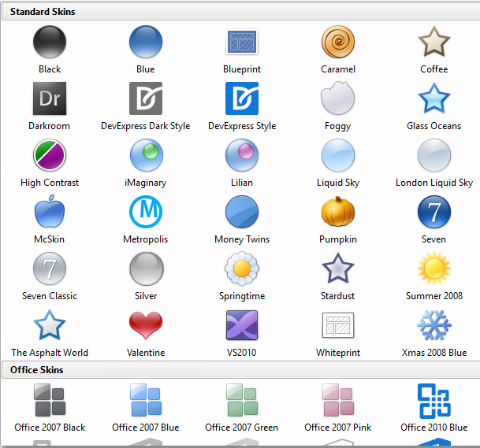Viewport: 480px width, 448px height.
Task: Apply the Lilian skin
Action: [242, 155]
